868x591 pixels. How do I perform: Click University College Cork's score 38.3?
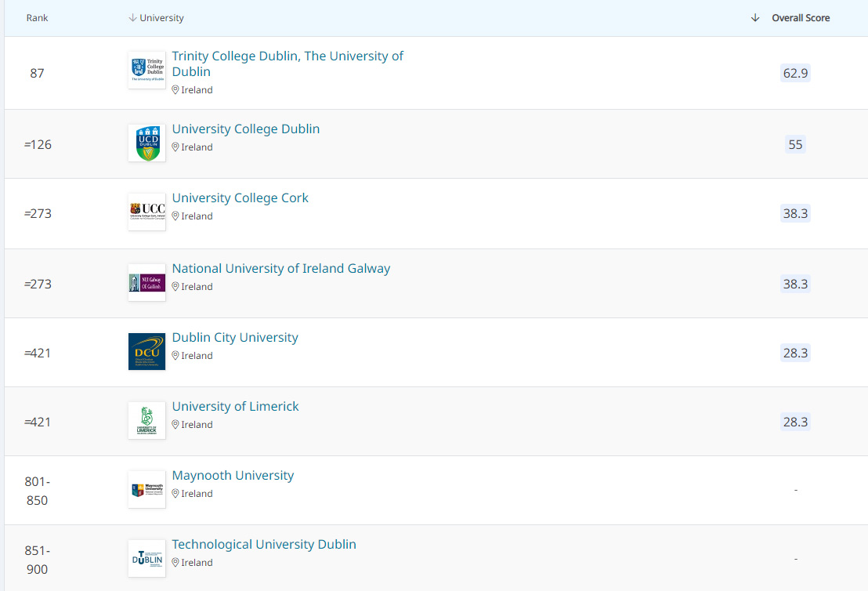795,213
